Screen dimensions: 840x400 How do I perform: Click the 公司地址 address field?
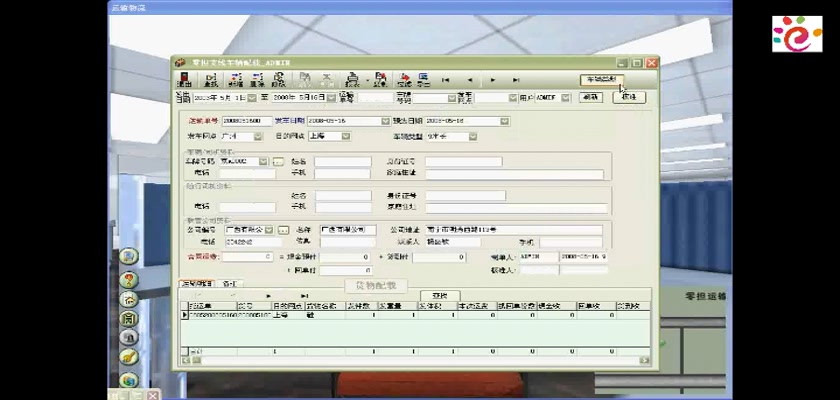click(514, 230)
